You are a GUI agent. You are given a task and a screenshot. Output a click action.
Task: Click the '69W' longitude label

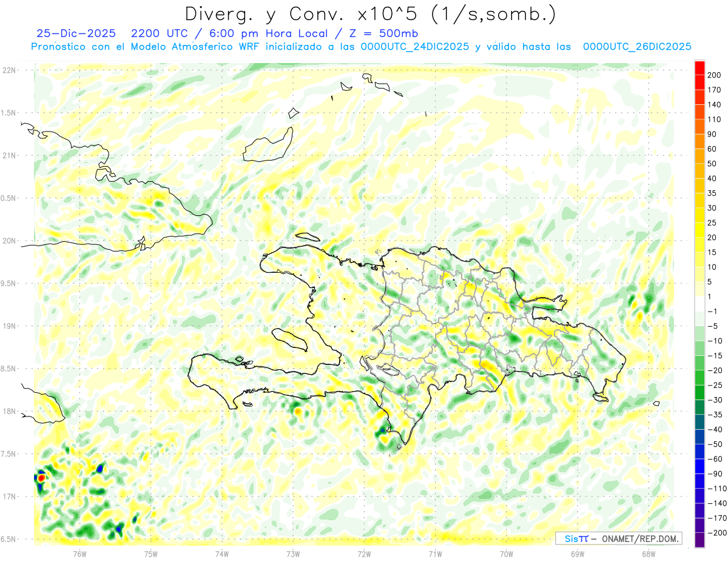pyautogui.click(x=577, y=554)
